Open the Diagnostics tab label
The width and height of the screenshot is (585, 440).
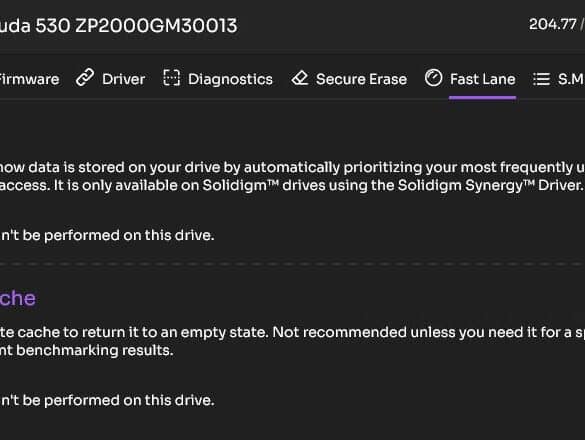230,79
